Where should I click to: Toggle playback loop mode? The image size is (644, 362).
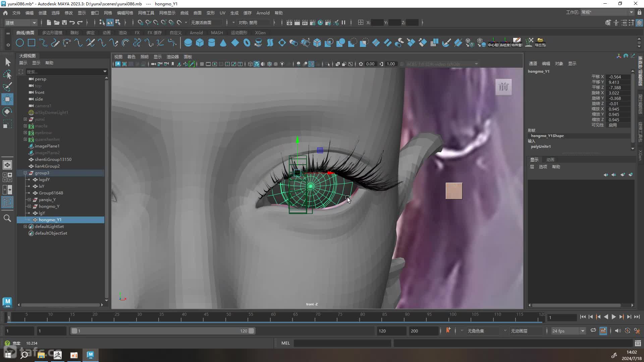click(x=593, y=330)
